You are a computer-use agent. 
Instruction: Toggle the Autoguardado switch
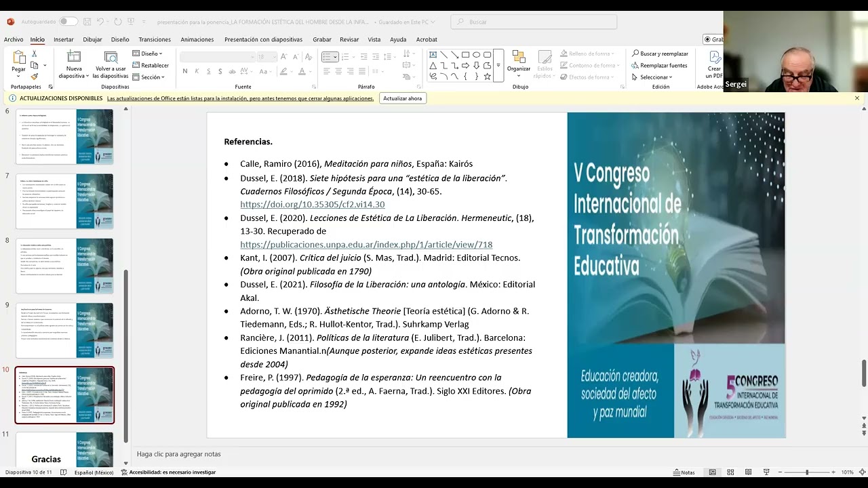(x=68, y=22)
